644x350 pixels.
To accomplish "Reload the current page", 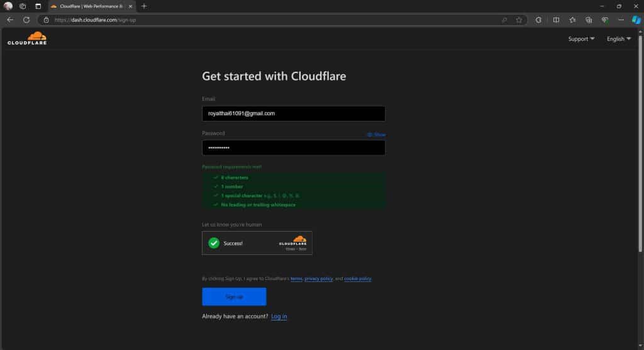I will 26,20.
